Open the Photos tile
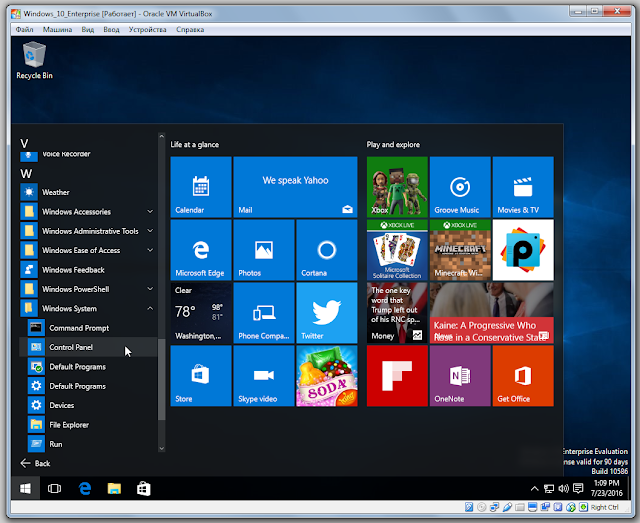640x523 pixels. 264,250
